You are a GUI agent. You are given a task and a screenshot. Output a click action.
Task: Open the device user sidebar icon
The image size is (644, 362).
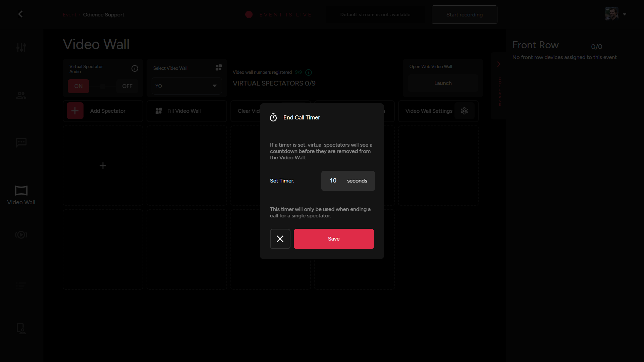[21, 328]
